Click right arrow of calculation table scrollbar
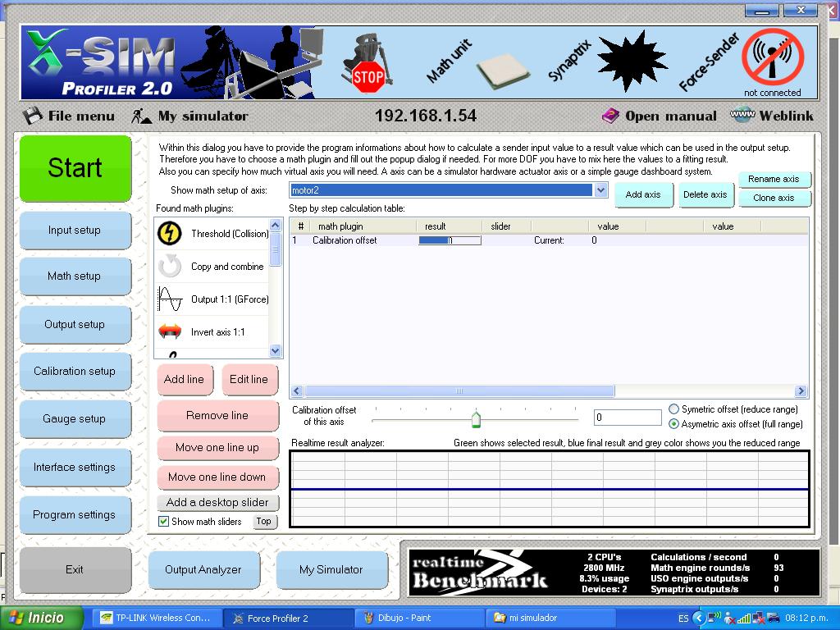 [801, 391]
